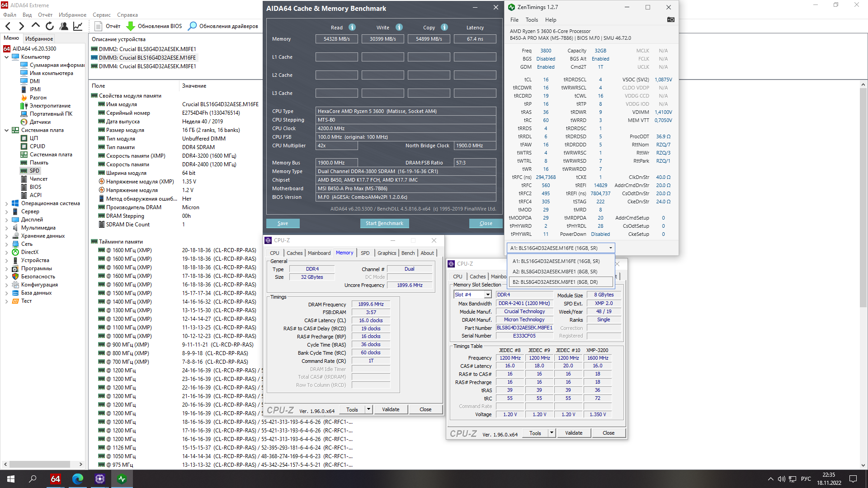Screen dimensions: 868x488
Task: Click the back navigation arrow in AIDA64
Action: coord(8,26)
